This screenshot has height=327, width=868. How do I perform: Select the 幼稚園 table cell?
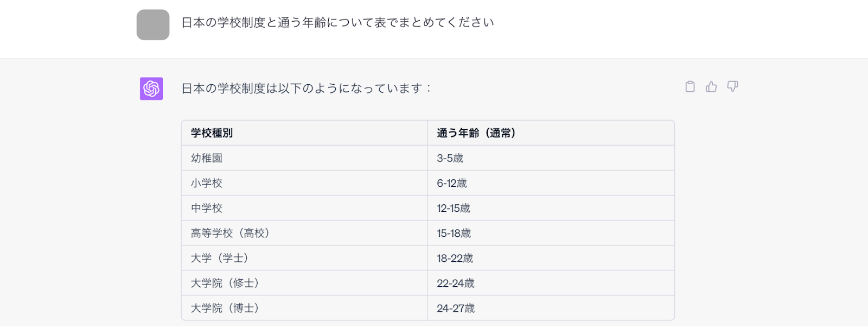pos(207,158)
